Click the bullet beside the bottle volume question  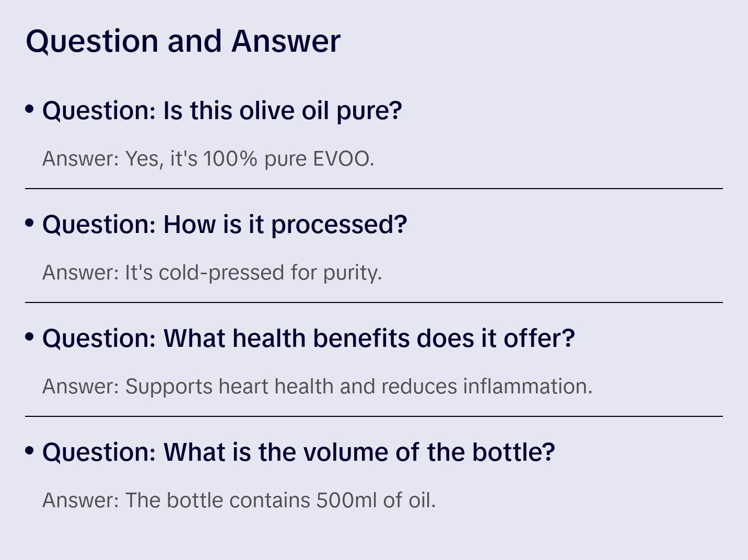[x=30, y=451]
